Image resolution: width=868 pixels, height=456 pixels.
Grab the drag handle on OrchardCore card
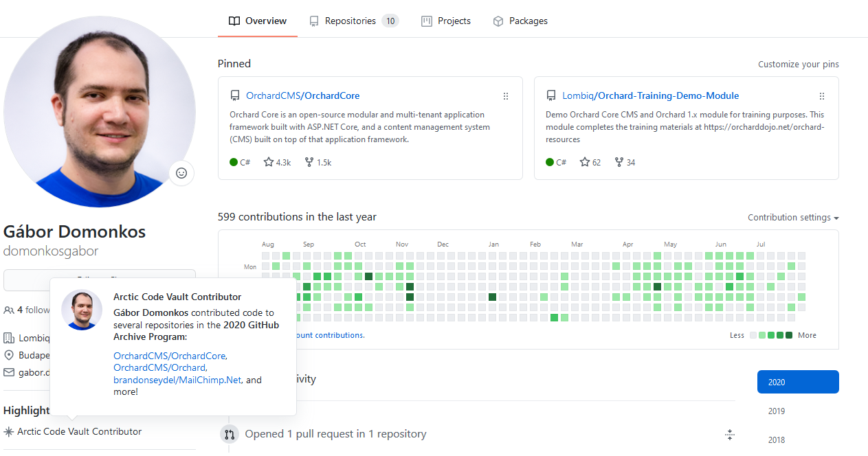[x=506, y=96]
